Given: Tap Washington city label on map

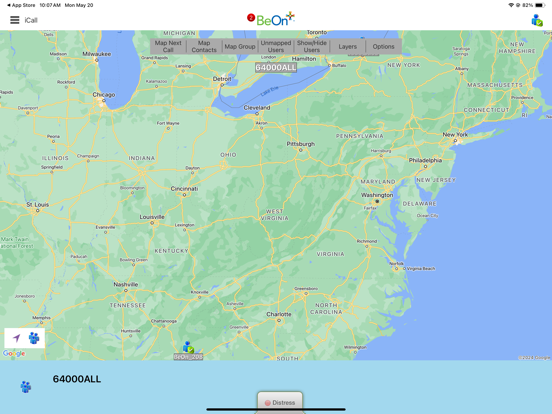Looking at the screenshot, I should [377, 195].
